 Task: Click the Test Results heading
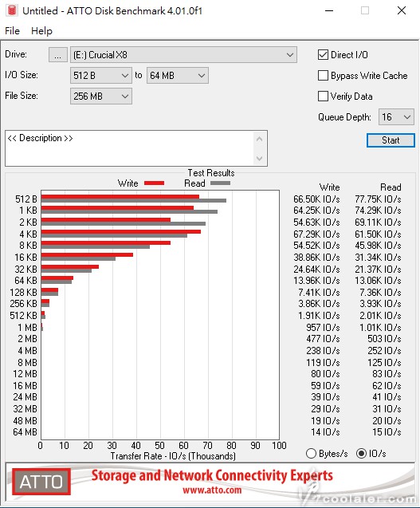click(x=211, y=173)
